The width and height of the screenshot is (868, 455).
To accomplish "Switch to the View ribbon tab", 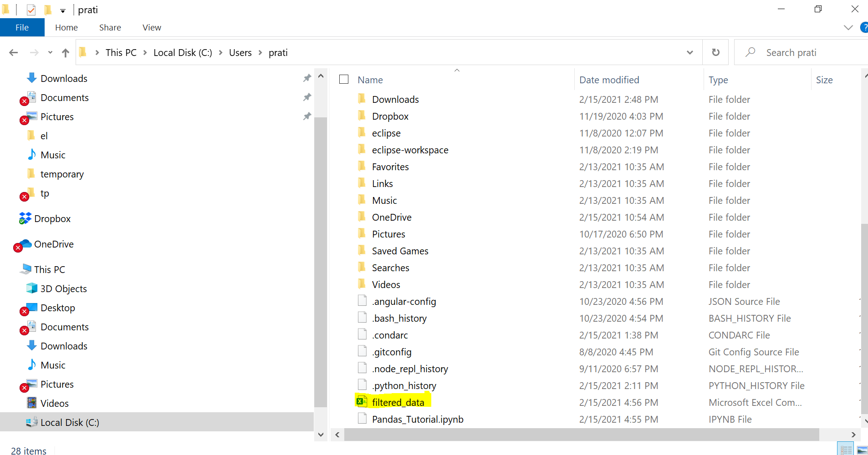I will click(x=152, y=27).
